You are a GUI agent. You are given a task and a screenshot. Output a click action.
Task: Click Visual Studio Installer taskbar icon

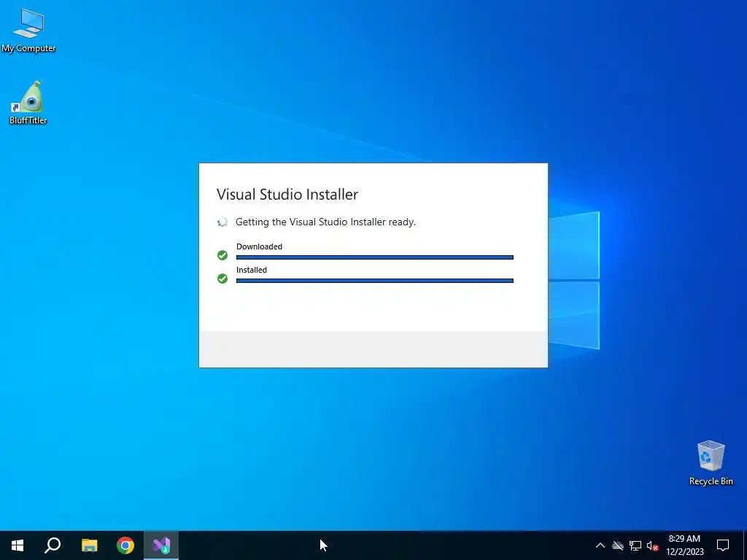[x=161, y=545]
